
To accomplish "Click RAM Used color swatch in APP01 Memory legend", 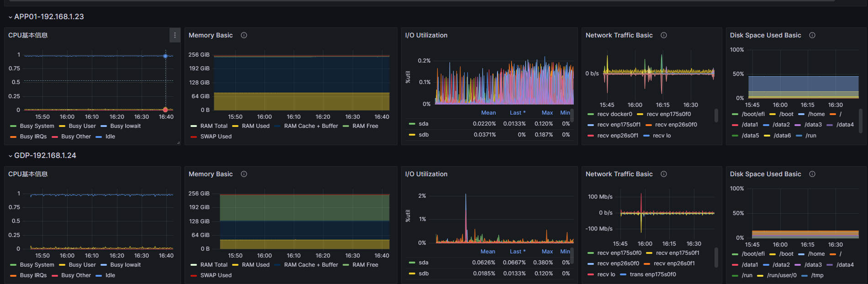I will pos(235,126).
